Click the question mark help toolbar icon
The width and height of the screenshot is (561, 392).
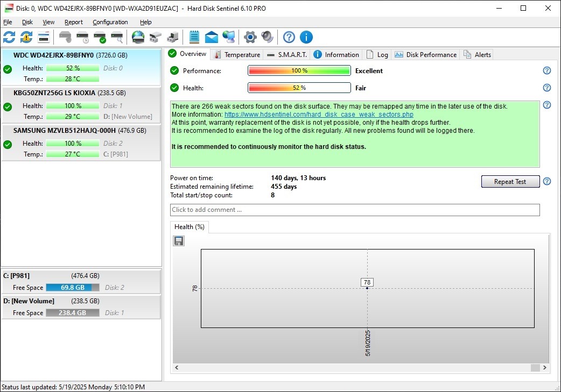click(289, 37)
